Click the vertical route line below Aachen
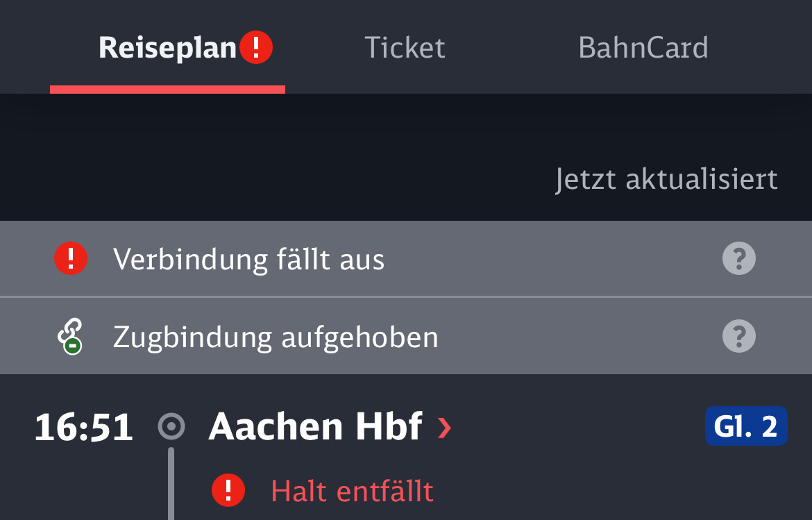812x520 pixels. (x=171, y=484)
